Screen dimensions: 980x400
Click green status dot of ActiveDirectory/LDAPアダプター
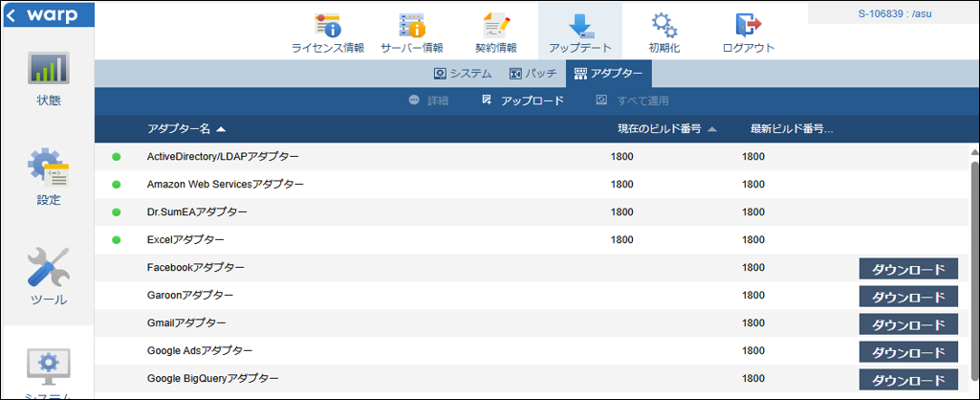click(117, 157)
